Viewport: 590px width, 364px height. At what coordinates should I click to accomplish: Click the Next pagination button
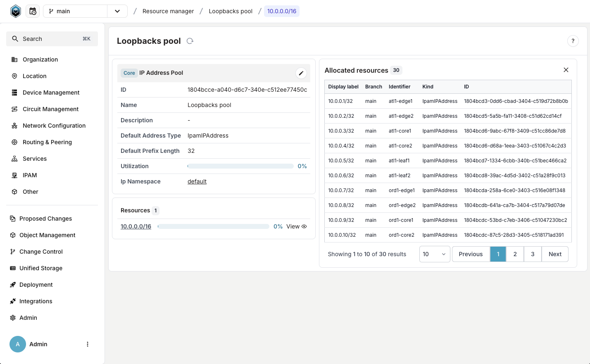(x=554, y=254)
